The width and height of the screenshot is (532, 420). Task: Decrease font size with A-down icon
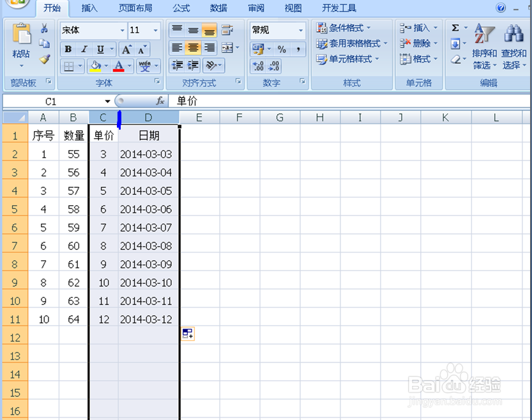pos(142,50)
